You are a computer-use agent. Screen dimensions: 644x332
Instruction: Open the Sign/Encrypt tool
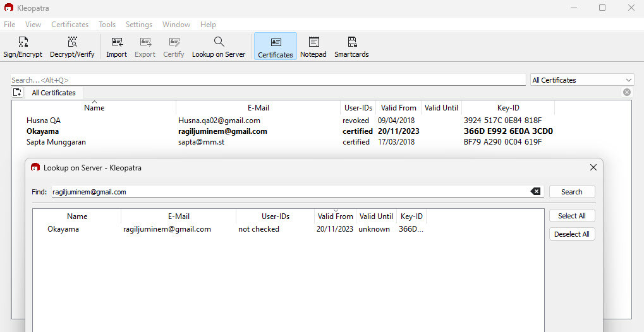point(23,46)
